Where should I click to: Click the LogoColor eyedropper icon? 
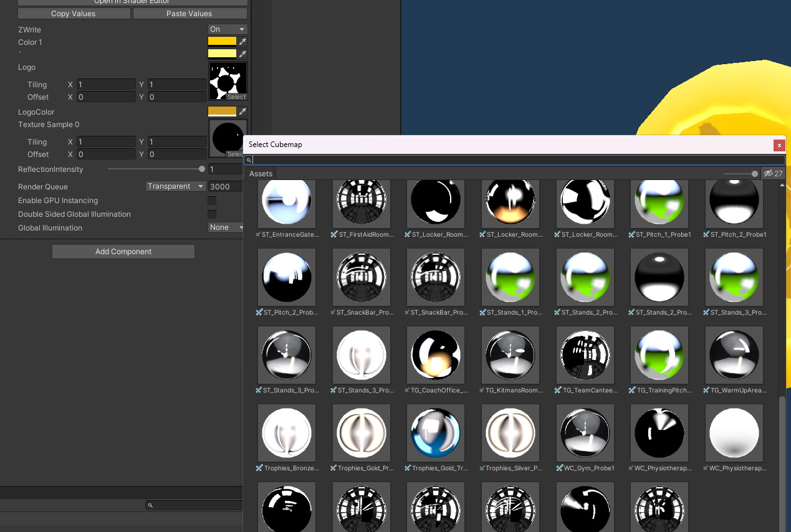(242, 111)
